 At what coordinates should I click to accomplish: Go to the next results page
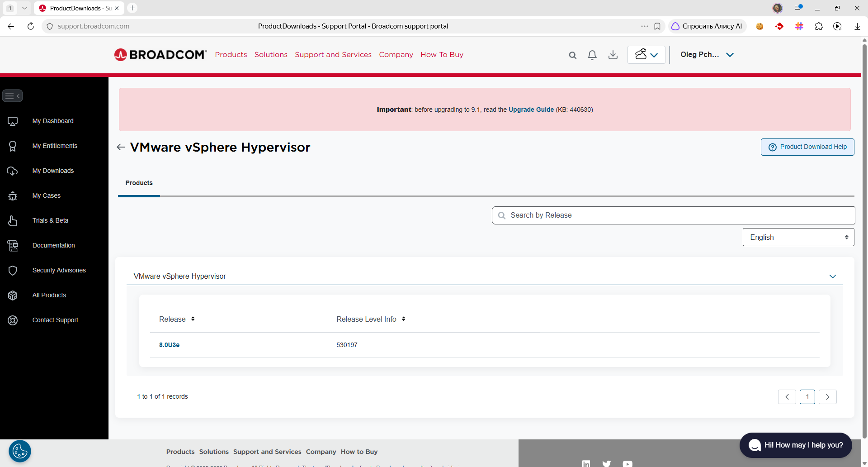point(828,397)
